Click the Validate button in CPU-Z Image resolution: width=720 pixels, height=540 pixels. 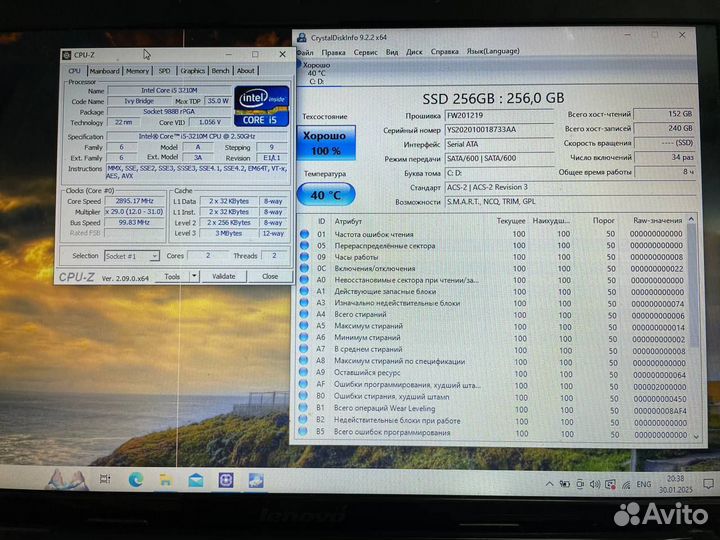point(224,276)
